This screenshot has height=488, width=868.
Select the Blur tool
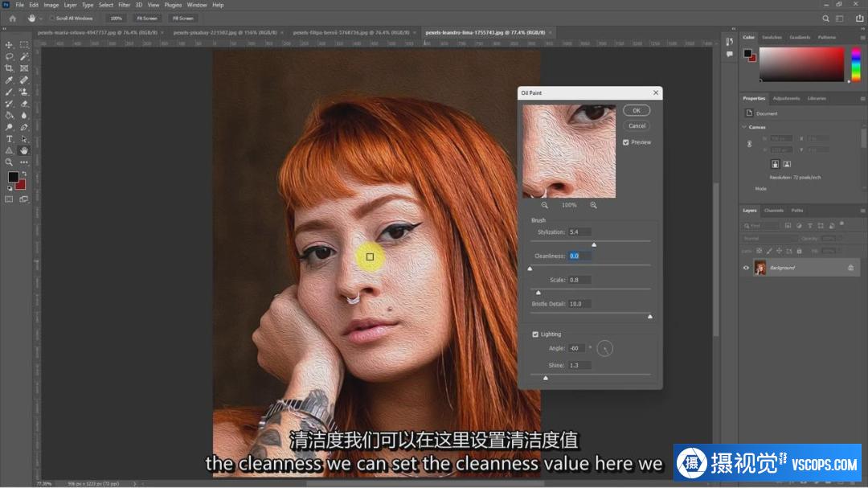click(x=24, y=115)
